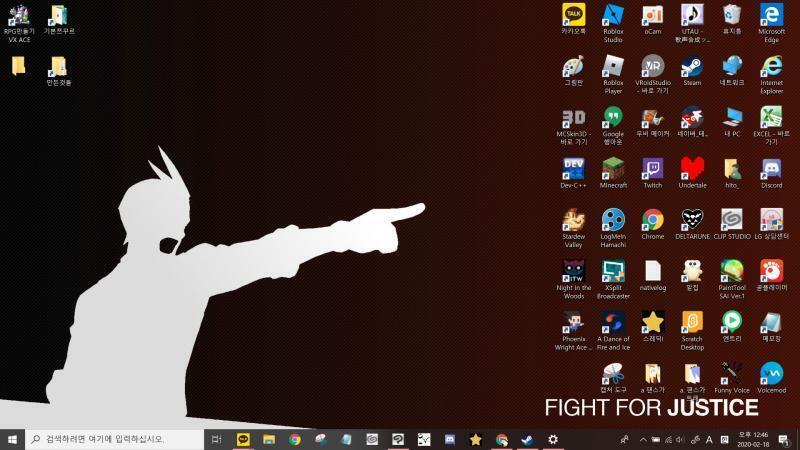Open the Action Center notifications
This screenshot has height=450, width=800.
pos(784,439)
